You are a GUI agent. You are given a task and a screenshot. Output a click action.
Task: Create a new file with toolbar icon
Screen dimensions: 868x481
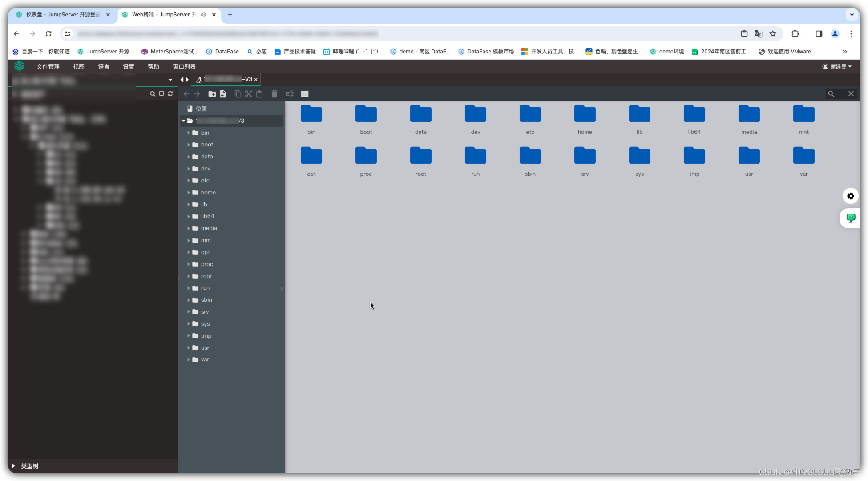click(223, 94)
